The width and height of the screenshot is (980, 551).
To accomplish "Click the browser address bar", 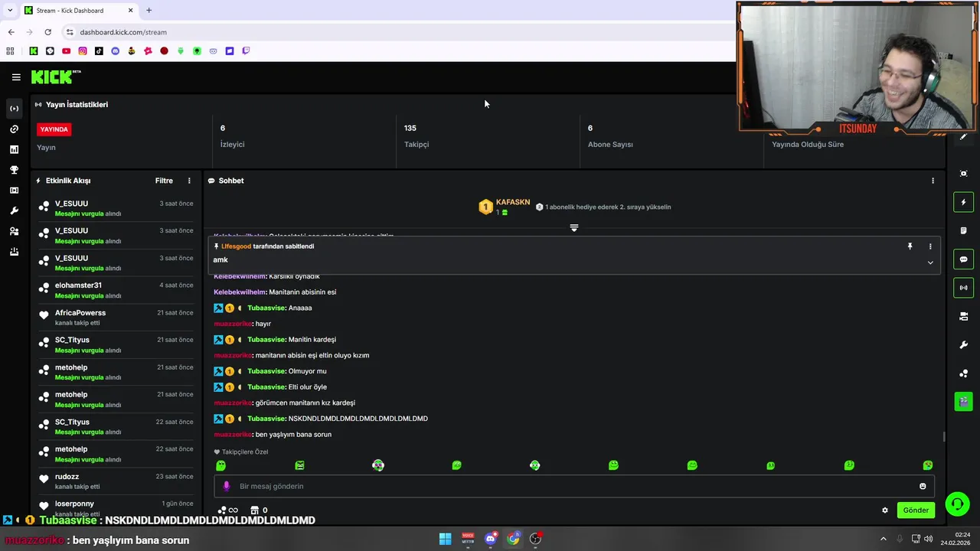I will (x=398, y=32).
